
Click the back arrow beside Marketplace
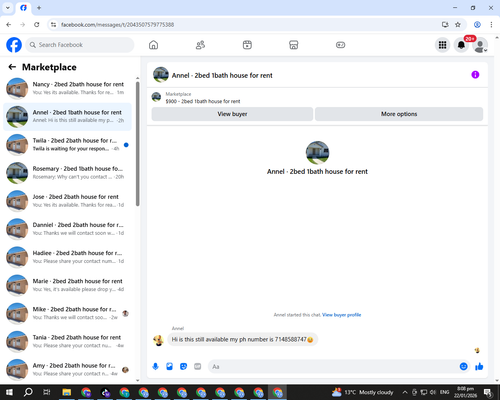coord(12,67)
